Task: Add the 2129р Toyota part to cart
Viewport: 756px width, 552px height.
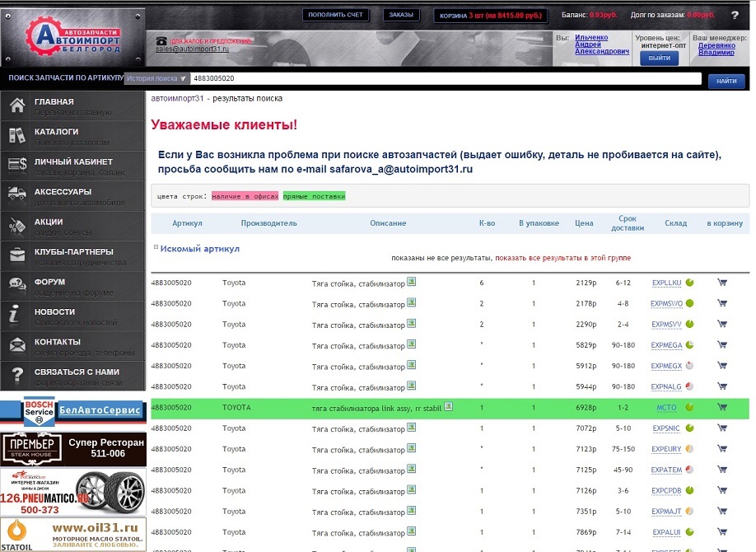Action: pos(722,283)
